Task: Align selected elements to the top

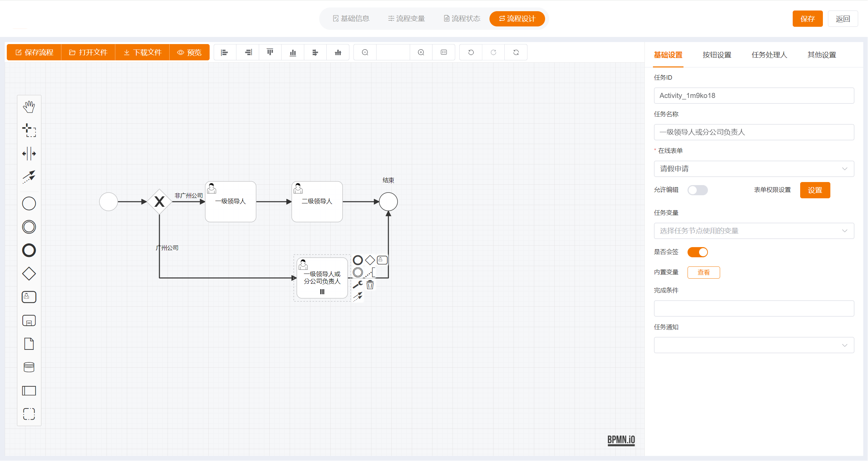Action: pos(270,52)
